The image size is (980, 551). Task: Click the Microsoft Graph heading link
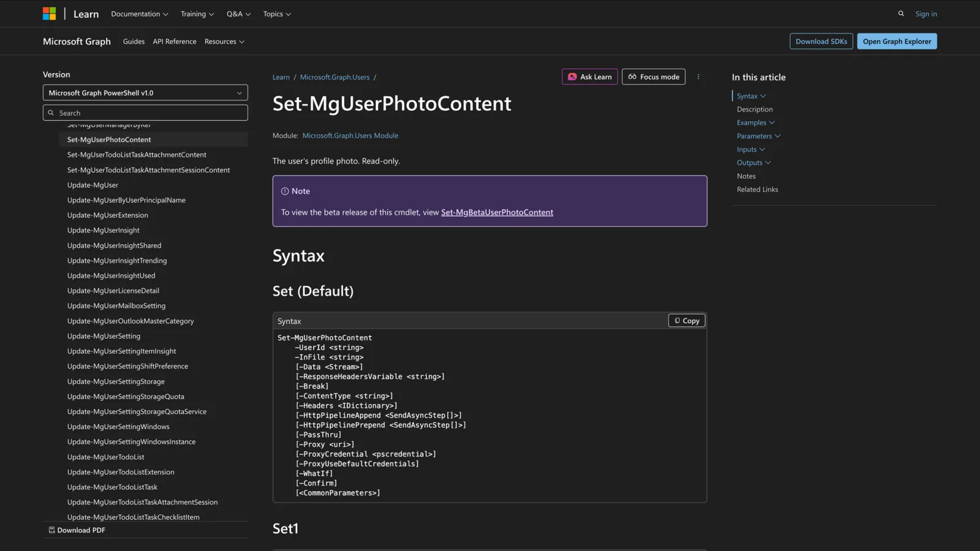[x=77, y=42]
